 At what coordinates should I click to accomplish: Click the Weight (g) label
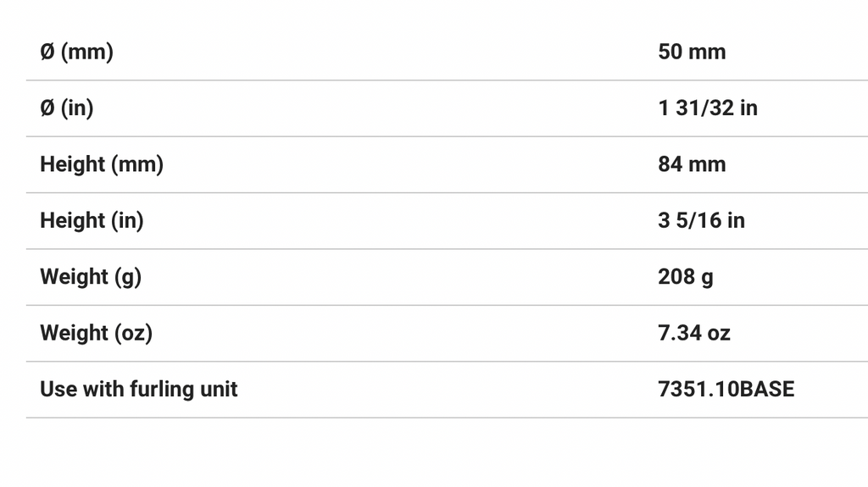[x=91, y=277]
